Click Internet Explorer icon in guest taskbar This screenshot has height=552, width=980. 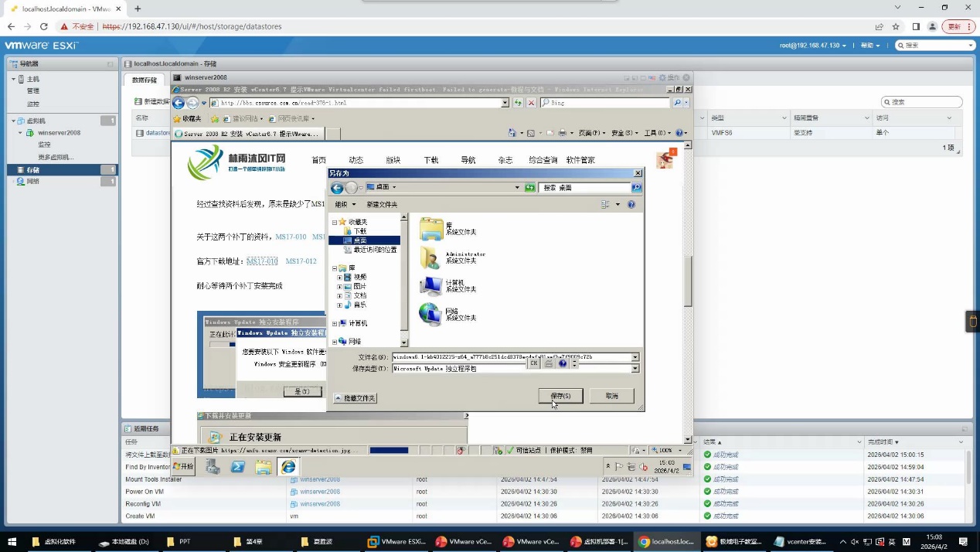click(288, 467)
